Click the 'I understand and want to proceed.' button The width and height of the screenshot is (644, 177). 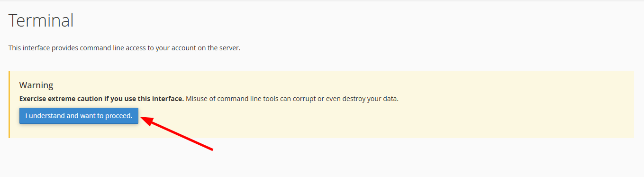(x=79, y=116)
